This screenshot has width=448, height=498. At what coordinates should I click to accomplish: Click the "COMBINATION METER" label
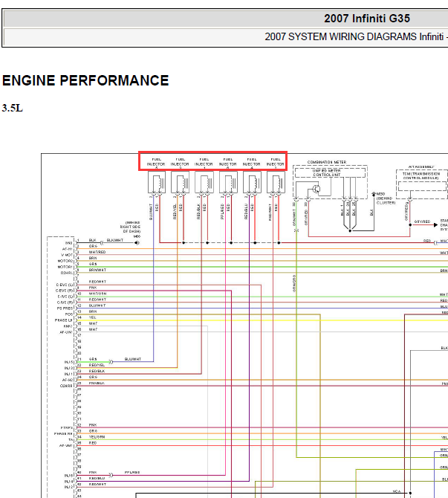[x=327, y=162]
